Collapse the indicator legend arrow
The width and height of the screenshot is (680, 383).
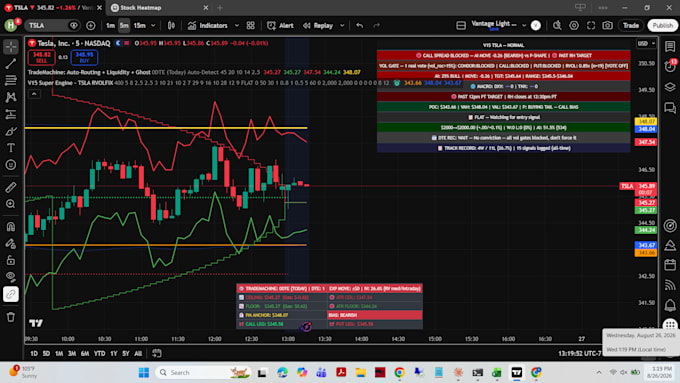coord(34,94)
